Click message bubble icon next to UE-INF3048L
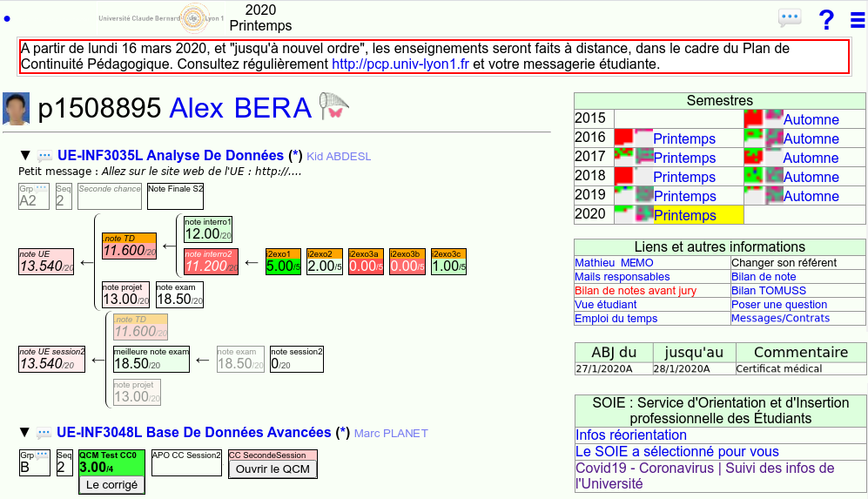 tap(44, 433)
